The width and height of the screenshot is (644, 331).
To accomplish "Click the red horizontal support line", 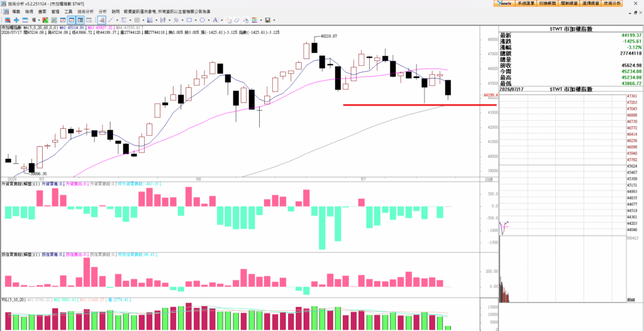I will (x=419, y=105).
